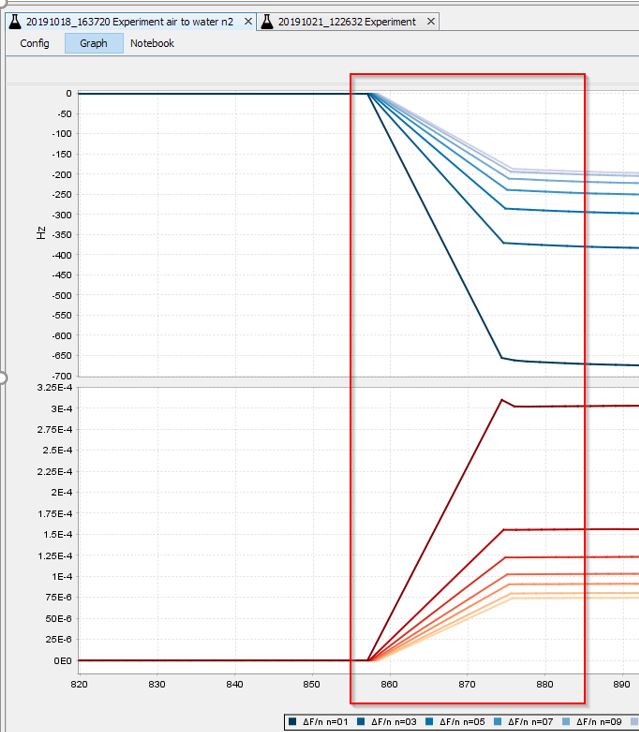Click flask icon on second experiment tab

[267, 21]
